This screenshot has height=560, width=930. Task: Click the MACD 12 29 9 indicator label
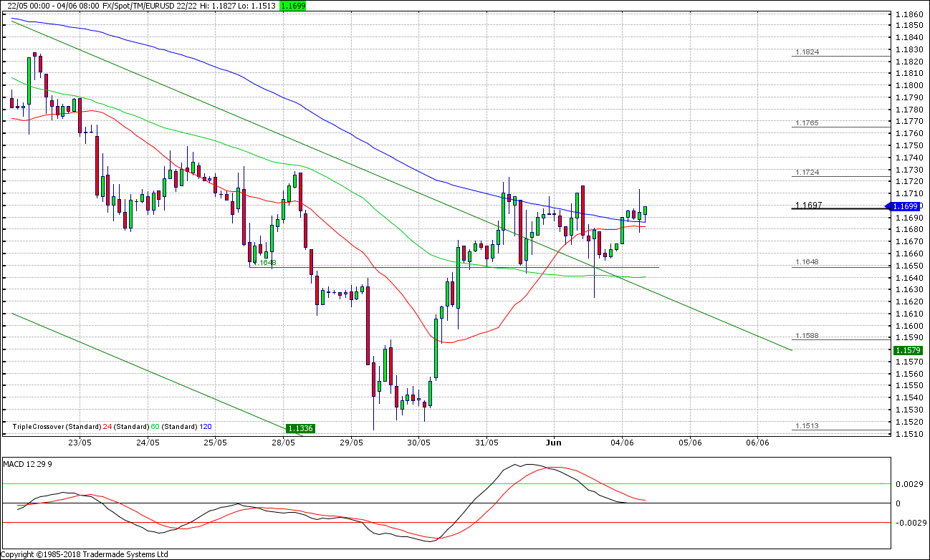(x=28, y=464)
